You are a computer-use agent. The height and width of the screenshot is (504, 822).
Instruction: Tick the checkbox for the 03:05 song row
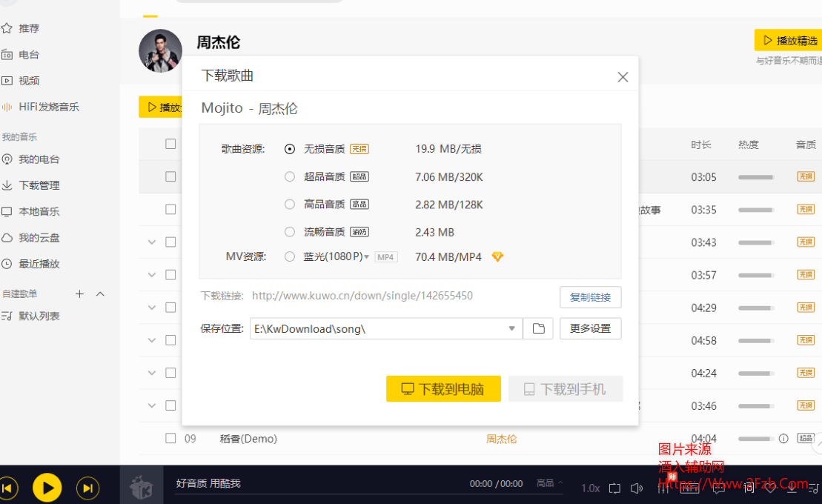point(170,176)
